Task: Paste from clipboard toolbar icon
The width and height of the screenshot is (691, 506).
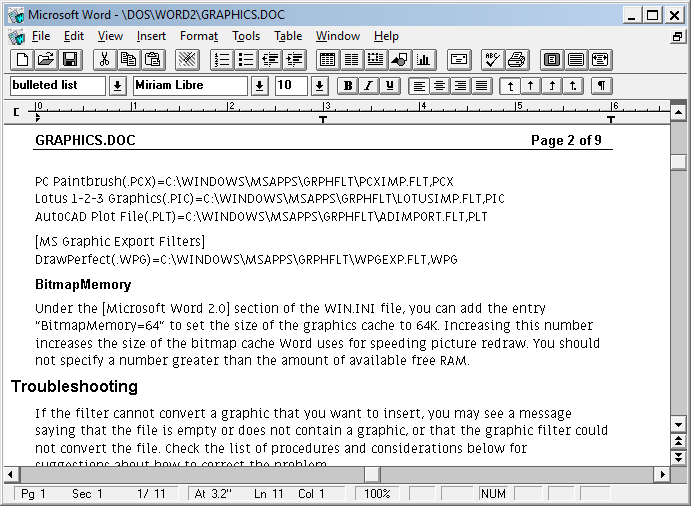Action: (x=152, y=60)
